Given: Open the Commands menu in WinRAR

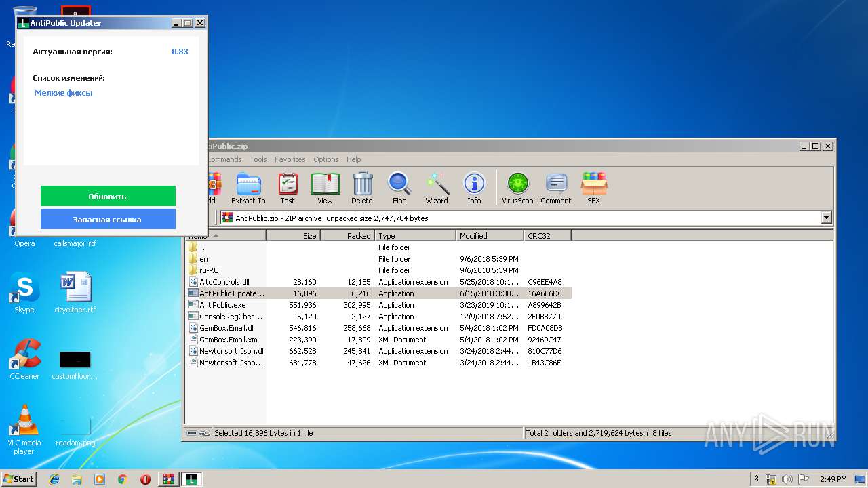Looking at the screenshot, I should (x=224, y=159).
